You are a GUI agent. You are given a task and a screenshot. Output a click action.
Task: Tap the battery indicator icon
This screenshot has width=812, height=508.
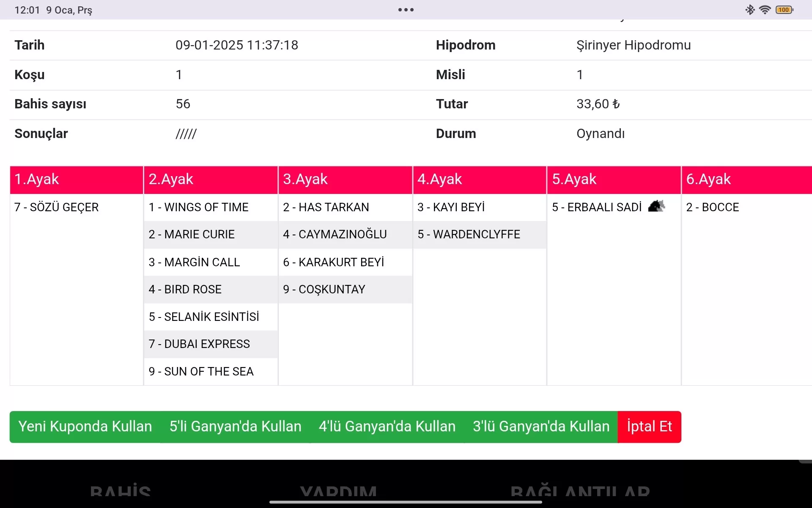(784, 10)
